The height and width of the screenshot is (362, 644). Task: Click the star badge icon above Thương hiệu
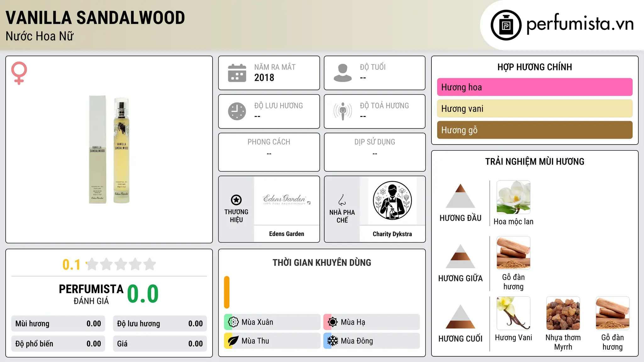click(x=236, y=200)
